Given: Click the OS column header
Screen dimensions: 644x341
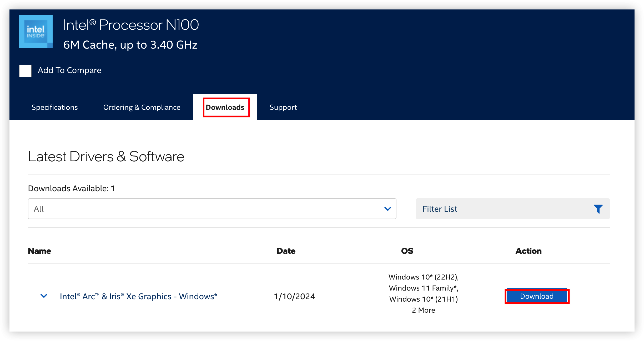Looking at the screenshot, I should pos(407,251).
